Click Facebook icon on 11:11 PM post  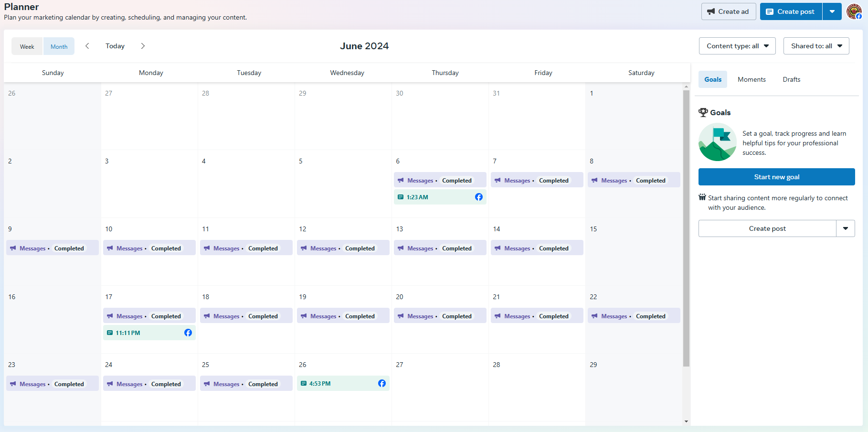[188, 333]
